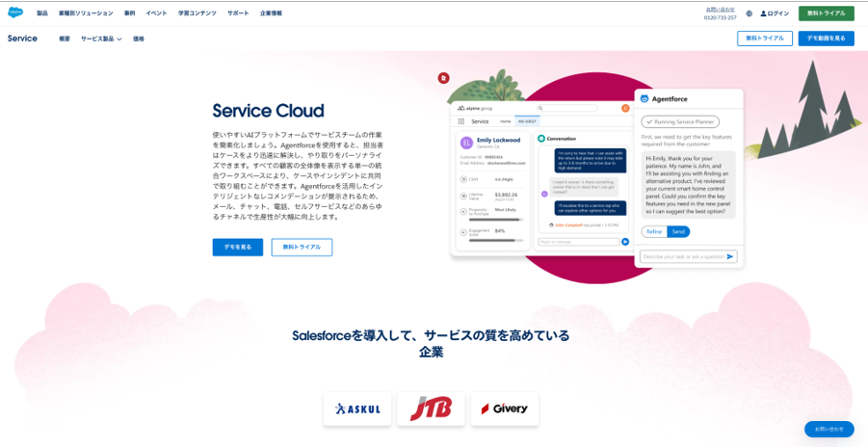Click the send arrow in Agentforce input
The width and height of the screenshot is (868, 447).
pos(730,256)
